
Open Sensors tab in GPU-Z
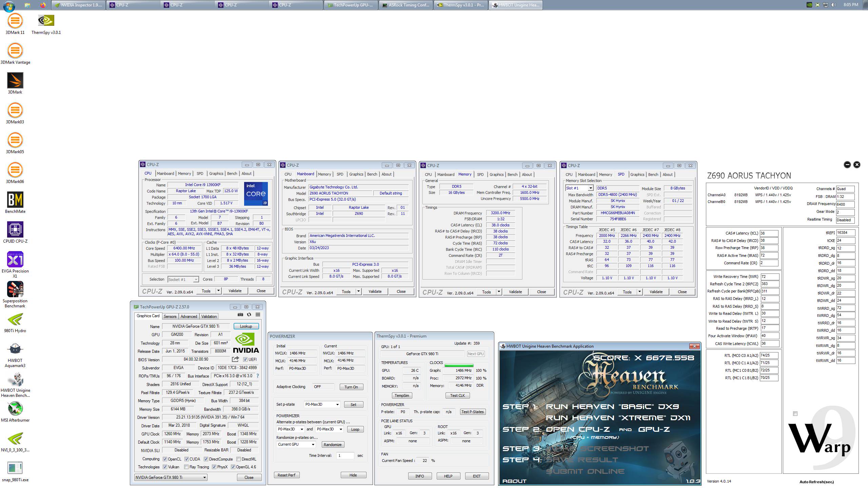(x=170, y=317)
